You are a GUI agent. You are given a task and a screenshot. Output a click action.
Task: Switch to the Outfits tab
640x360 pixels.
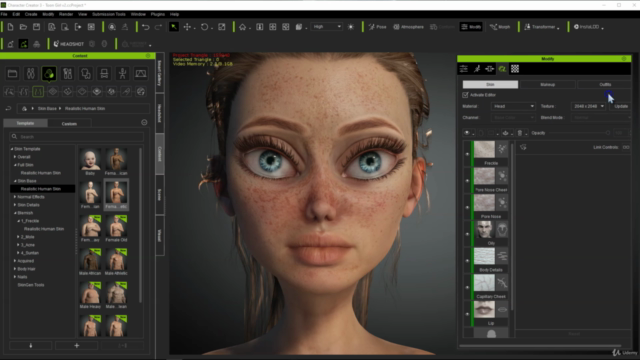point(605,84)
